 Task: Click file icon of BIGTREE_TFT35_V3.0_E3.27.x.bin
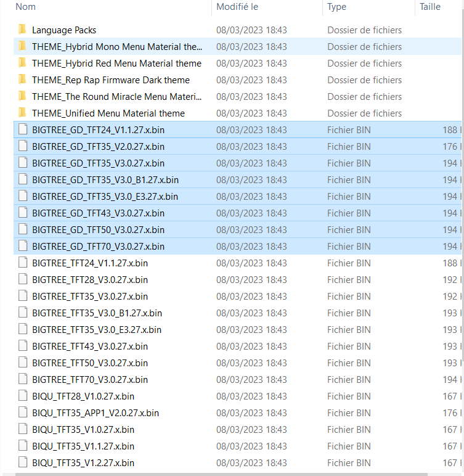pyautogui.click(x=23, y=329)
